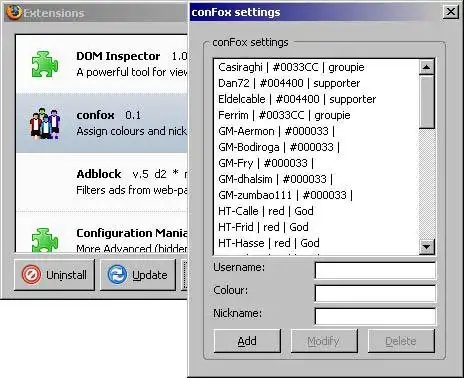464x378 pixels.
Task: Click the Configuration Mania puzzle piece icon
Action: [45, 240]
